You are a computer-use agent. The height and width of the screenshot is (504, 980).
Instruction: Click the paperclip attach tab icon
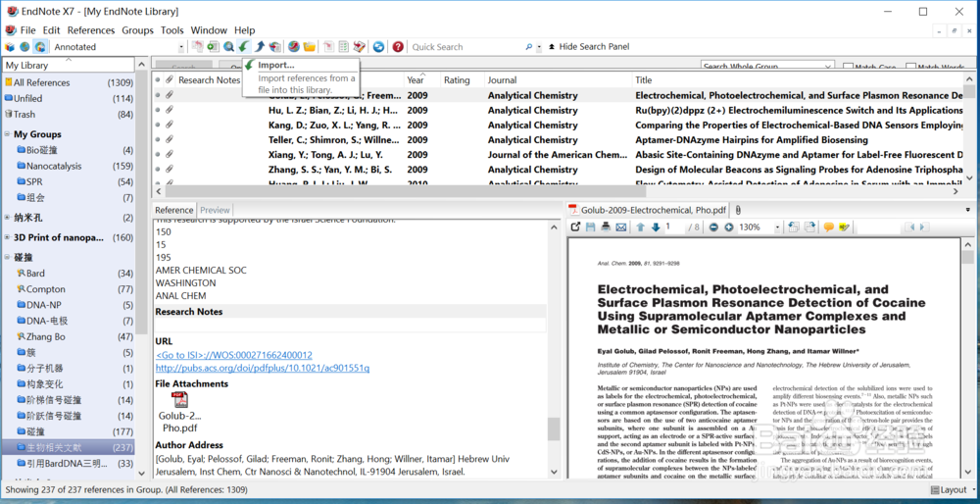[738, 210]
